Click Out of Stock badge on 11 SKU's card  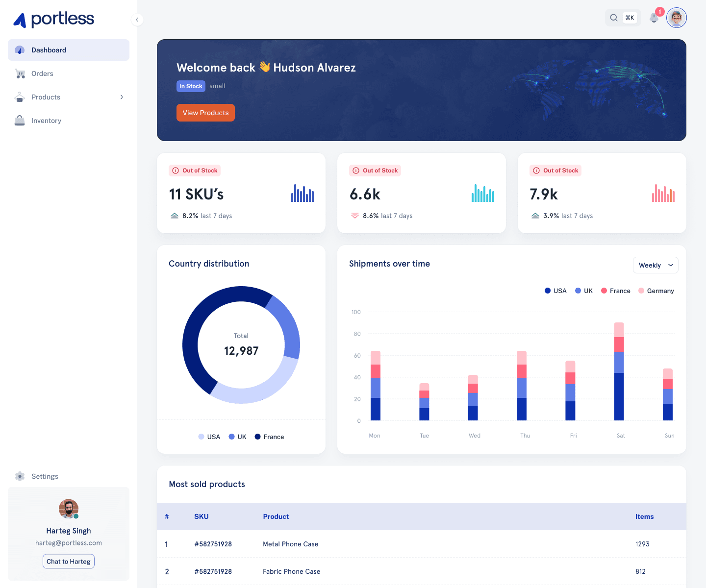(x=195, y=171)
